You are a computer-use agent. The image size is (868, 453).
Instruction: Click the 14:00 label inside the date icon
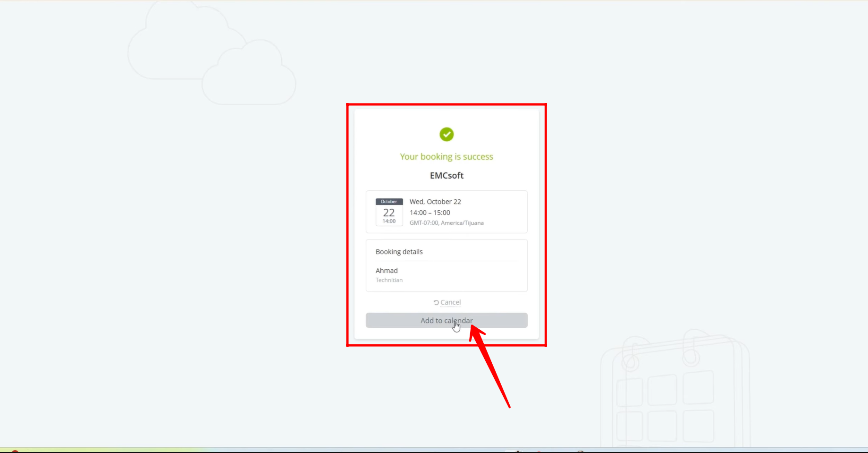click(389, 222)
